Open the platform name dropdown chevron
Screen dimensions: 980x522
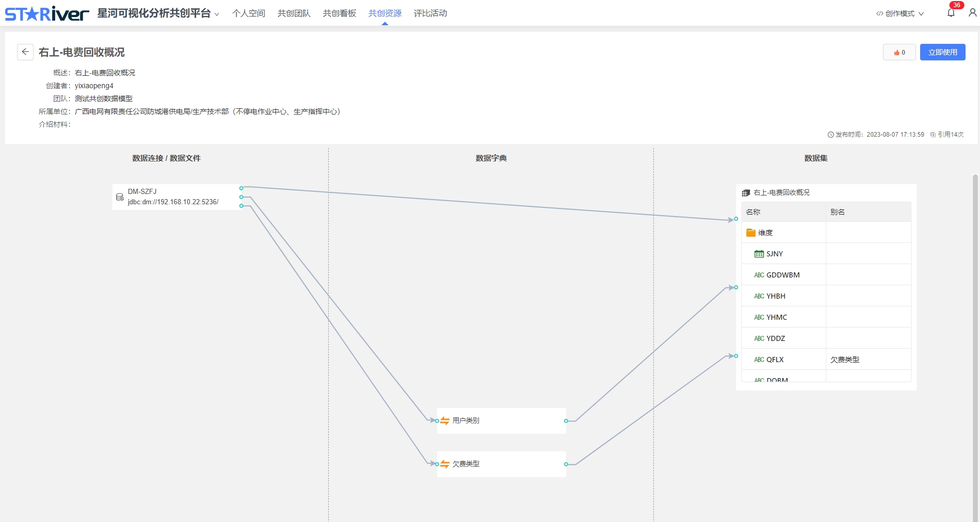[x=217, y=14]
